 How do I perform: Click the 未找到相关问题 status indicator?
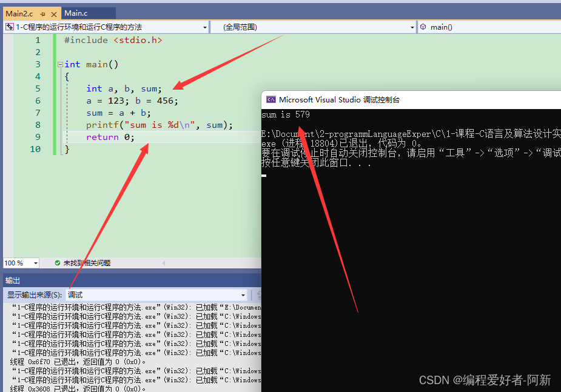82,263
